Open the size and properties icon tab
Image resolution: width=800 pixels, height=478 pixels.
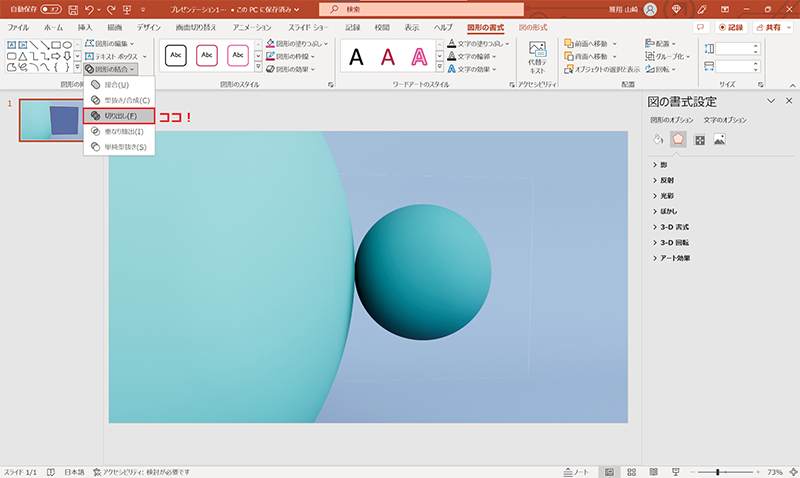699,139
